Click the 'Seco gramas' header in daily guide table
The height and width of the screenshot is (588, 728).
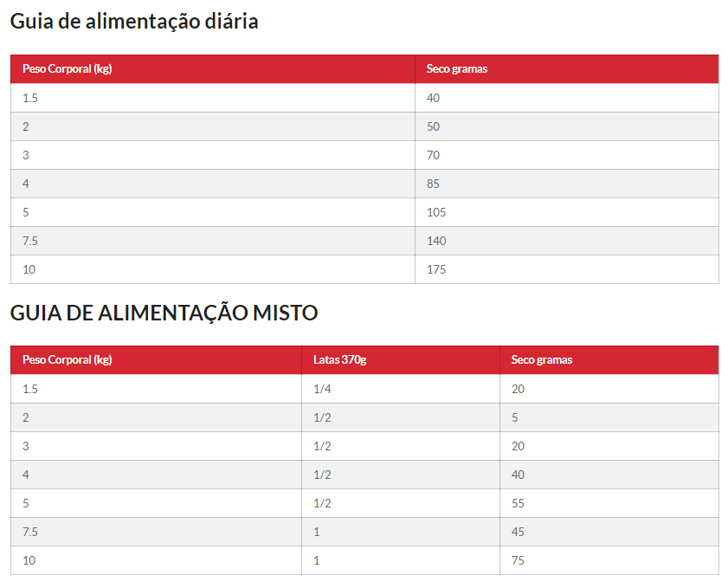(456, 68)
